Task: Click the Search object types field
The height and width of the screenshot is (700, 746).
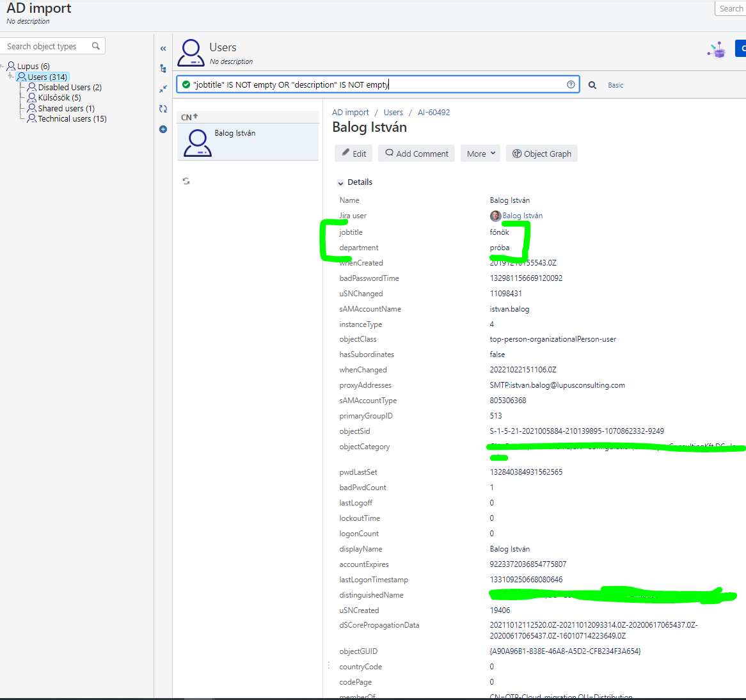Action: coord(48,46)
